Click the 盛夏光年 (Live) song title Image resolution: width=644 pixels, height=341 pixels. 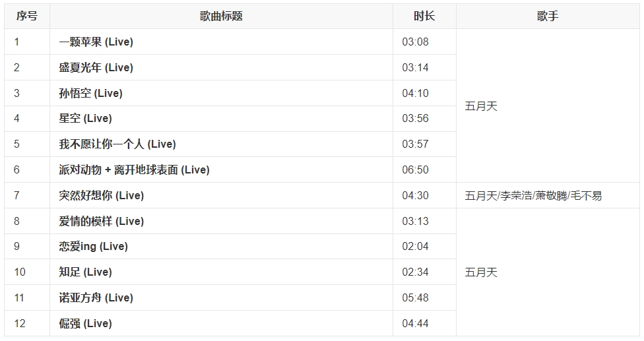(x=96, y=68)
